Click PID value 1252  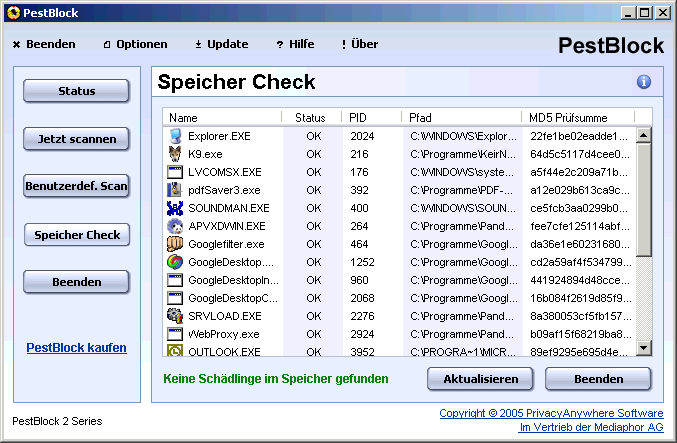362,262
